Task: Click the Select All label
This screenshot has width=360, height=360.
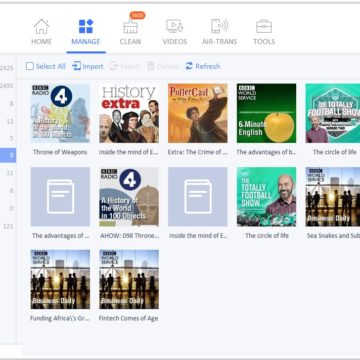Action: pyautogui.click(x=51, y=66)
